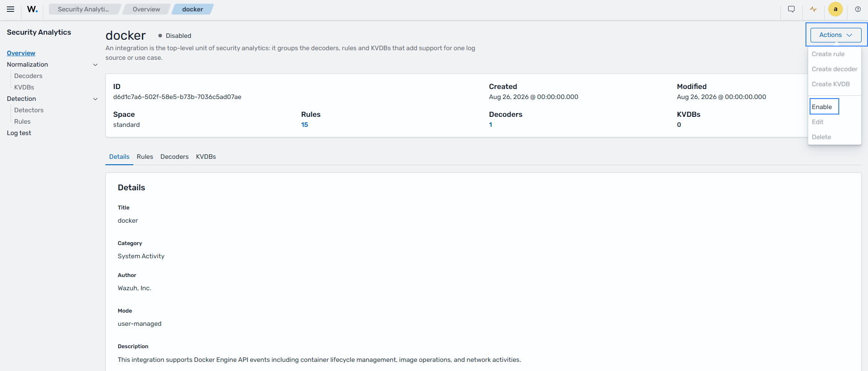Screen dimensions: 868x371
Task: Click the Normalization sidebar heading
Action: click(x=27, y=64)
